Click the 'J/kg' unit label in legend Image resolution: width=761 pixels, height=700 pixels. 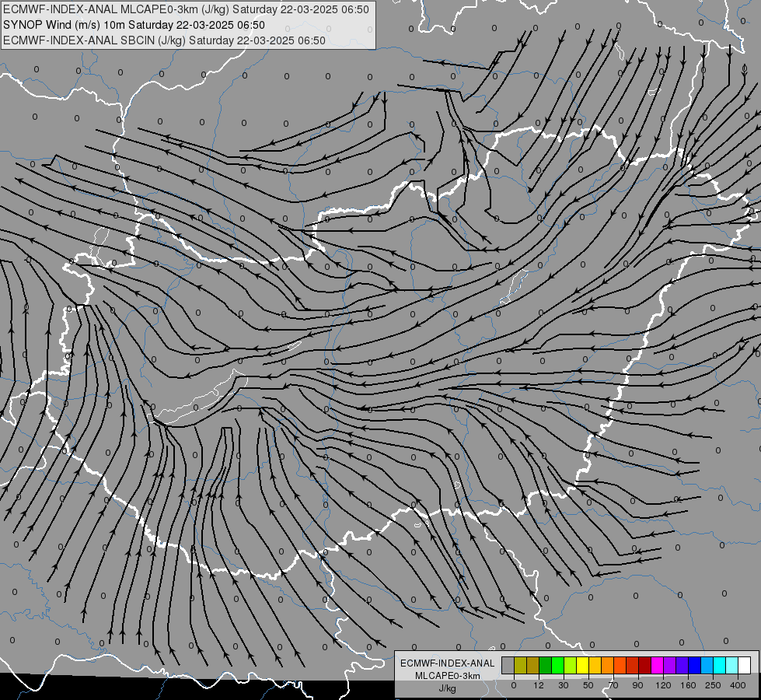click(x=447, y=688)
